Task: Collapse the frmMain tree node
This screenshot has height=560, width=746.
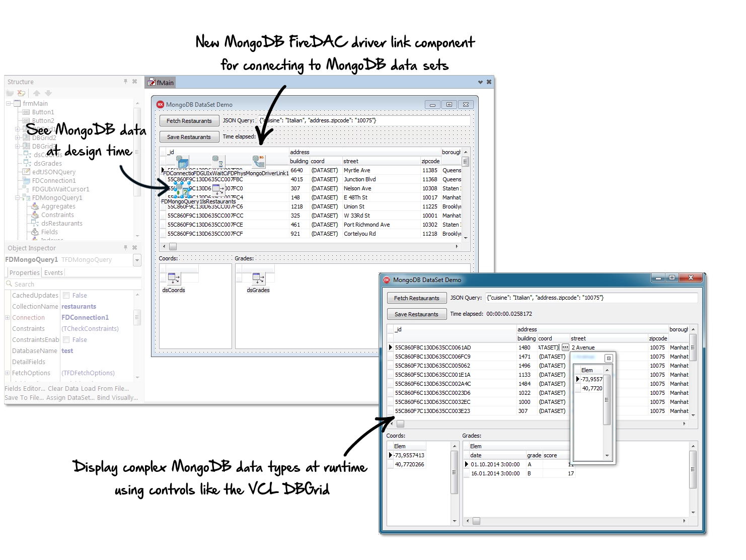Action: click(9, 103)
